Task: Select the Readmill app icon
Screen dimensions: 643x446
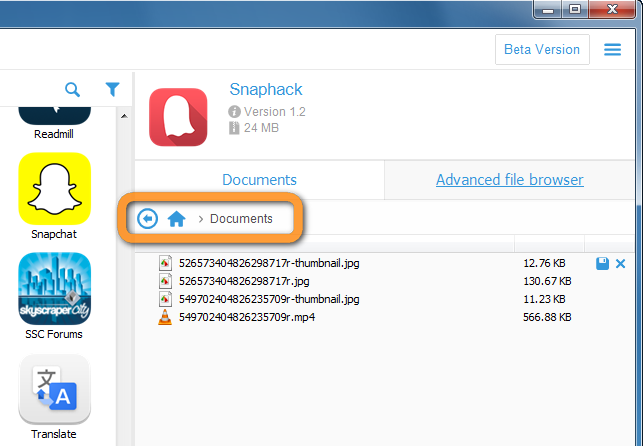Action: click(55, 116)
